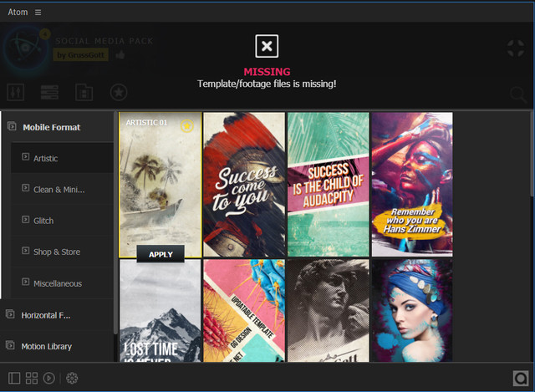The width and height of the screenshot is (535, 392).
Task: Click the bottom-right circular logo icon
Action: [x=521, y=378]
